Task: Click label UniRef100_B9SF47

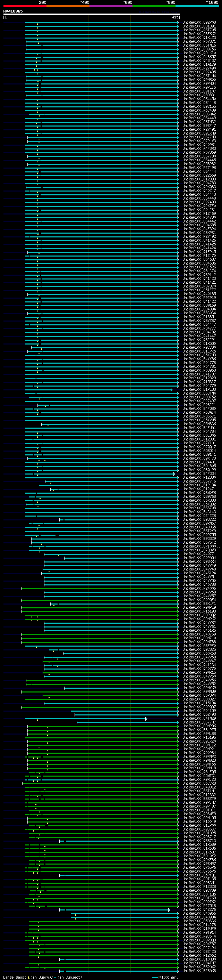Action: [x=199, y=125]
